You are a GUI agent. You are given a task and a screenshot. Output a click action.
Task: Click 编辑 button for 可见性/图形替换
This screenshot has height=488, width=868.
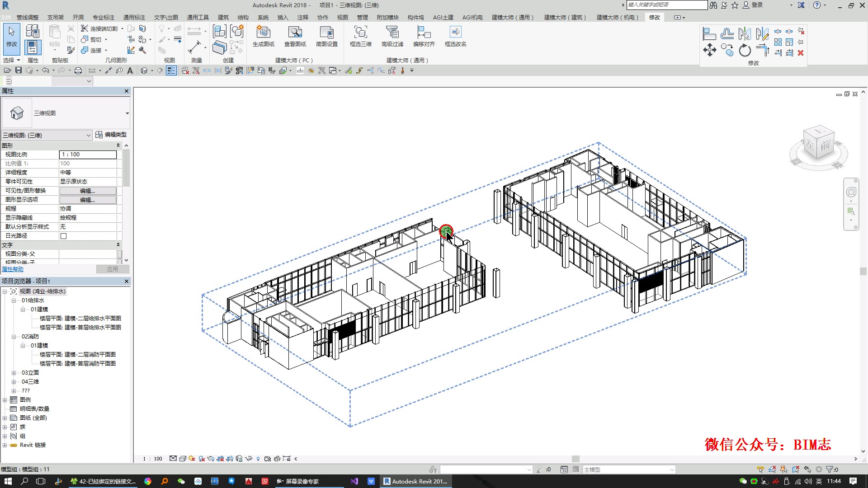coord(88,191)
